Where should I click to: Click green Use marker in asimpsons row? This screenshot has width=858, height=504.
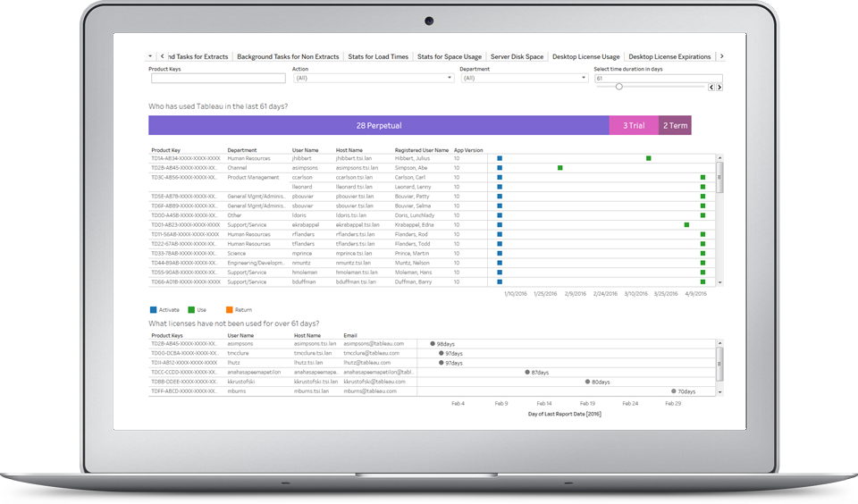[x=559, y=168]
